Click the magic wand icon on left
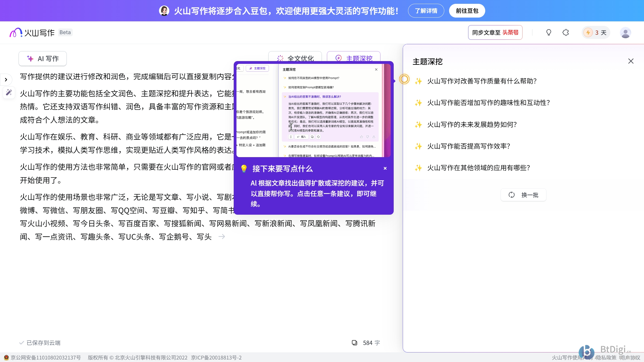The height and width of the screenshot is (362, 644). [9, 93]
